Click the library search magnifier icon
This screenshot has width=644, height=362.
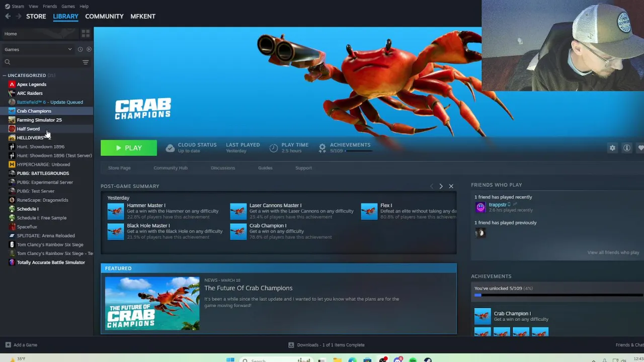coord(8,62)
